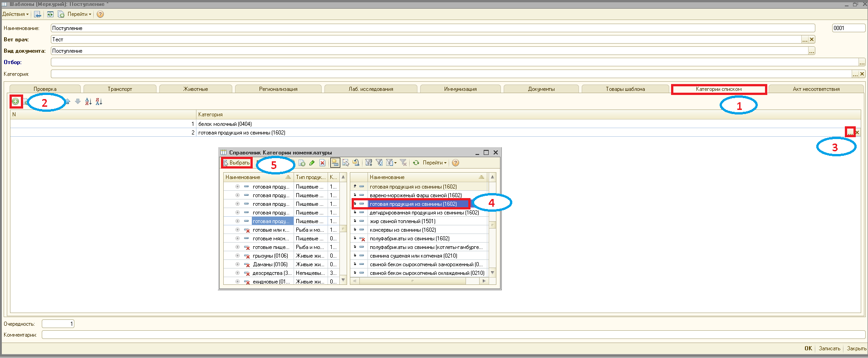This screenshot has width=868, height=358.
Task: Refresh the Справочник list with green arrows
Action: [x=416, y=163]
